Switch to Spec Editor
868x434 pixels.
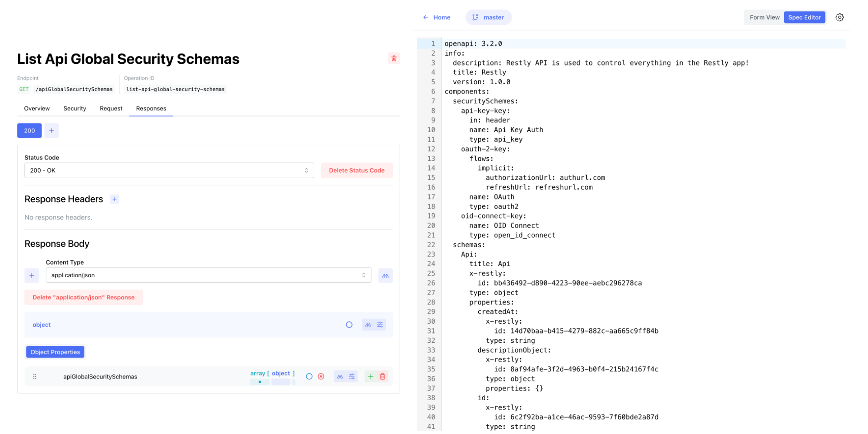point(804,17)
